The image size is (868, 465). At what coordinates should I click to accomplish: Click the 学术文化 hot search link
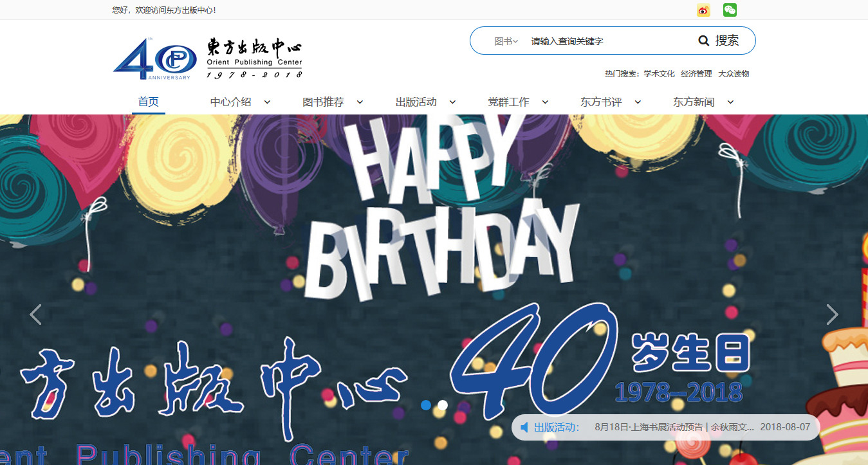click(659, 74)
